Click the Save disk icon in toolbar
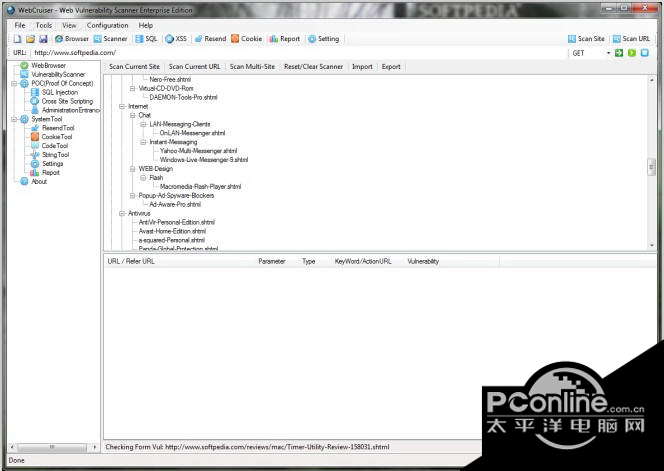 click(x=43, y=39)
